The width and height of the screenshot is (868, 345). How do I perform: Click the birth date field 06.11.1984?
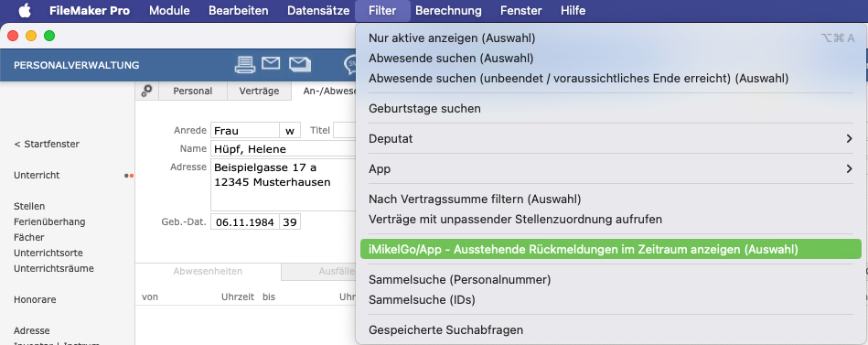pos(245,222)
